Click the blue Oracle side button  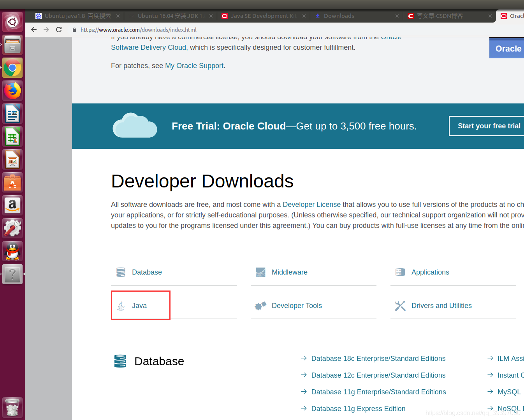pyautogui.click(x=506, y=48)
